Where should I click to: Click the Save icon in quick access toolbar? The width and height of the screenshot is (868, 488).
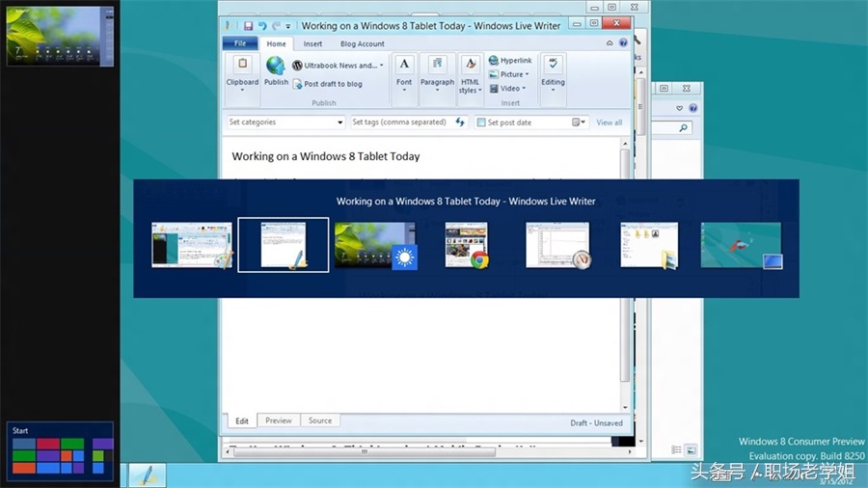tap(248, 26)
